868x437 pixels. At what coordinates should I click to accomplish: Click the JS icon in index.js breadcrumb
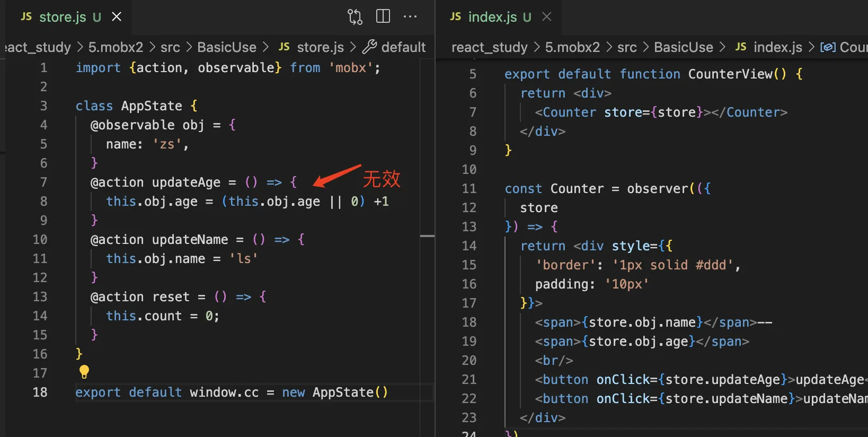click(741, 47)
